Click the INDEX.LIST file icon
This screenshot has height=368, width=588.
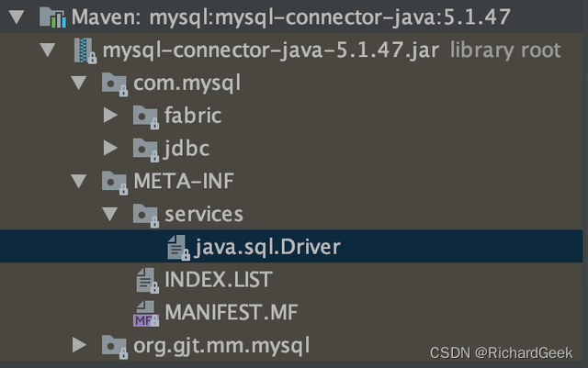pos(147,280)
